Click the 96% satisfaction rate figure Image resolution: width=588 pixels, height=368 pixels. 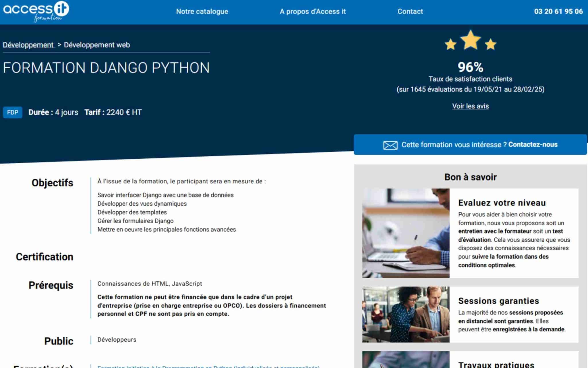point(470,67)
